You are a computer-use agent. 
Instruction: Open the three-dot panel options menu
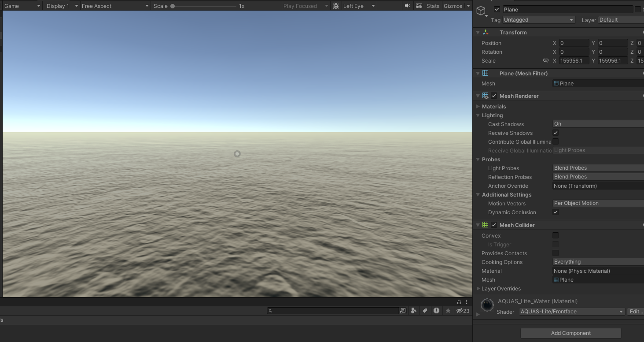pos(467,302)
